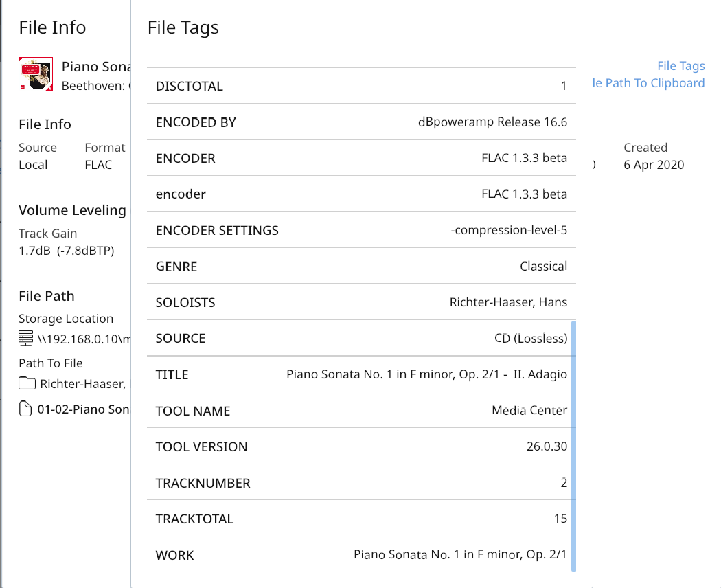
Task: Click the FLAC format value
Action: point(98,165)
